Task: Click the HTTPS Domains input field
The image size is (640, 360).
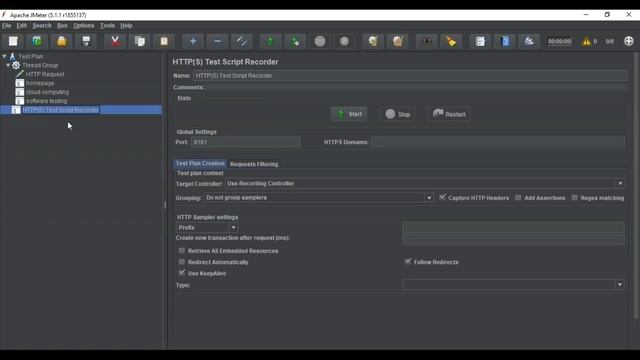Action: click(x=498, y=142)
